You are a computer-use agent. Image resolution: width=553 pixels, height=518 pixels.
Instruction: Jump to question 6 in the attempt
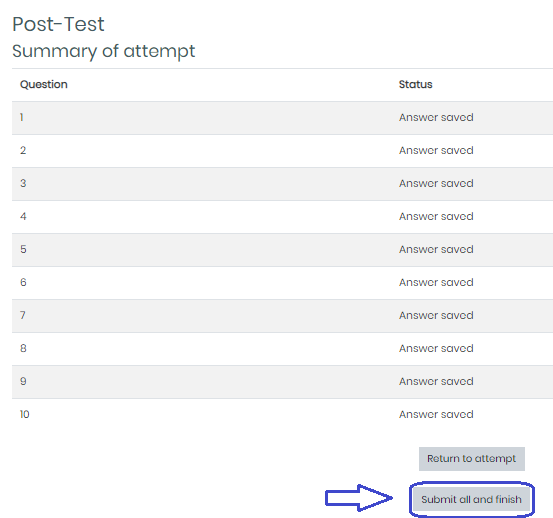[x=23, y=282]
